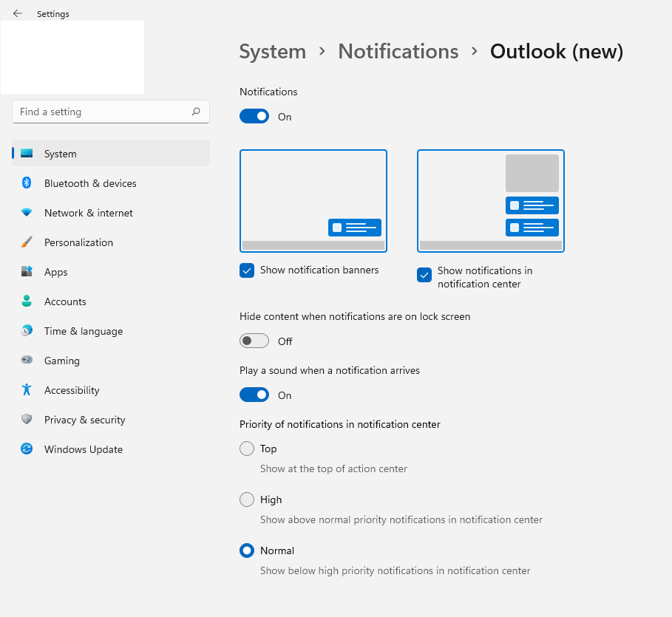Select High notification priority
This screenshot has width=672, height=617.
(x=247, y=500)
